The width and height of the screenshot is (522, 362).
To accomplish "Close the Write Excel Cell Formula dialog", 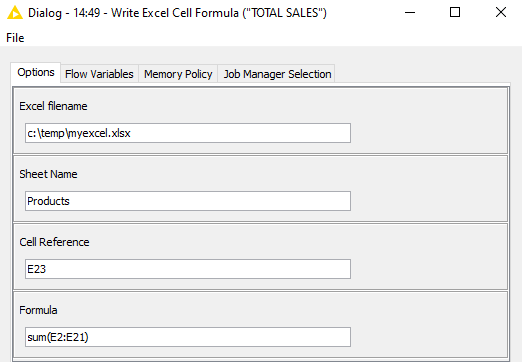I will tap(501, 13).
